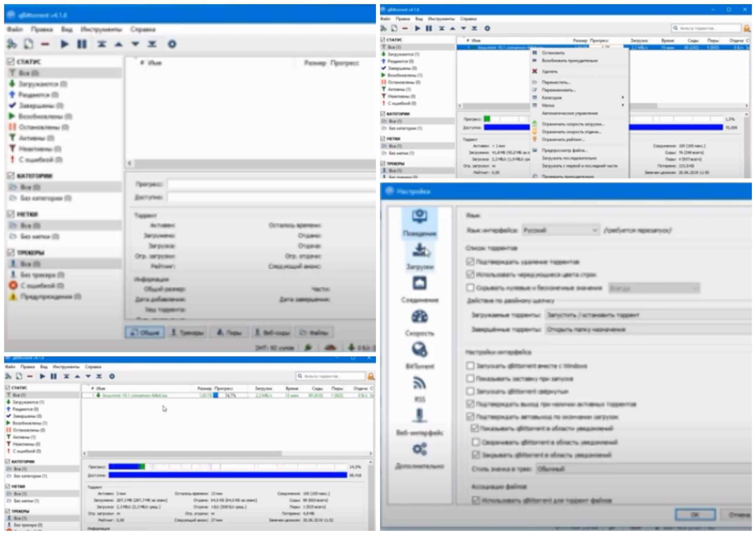Switch to Файлы tab in empty qBittorrent window

pos(314,333)
